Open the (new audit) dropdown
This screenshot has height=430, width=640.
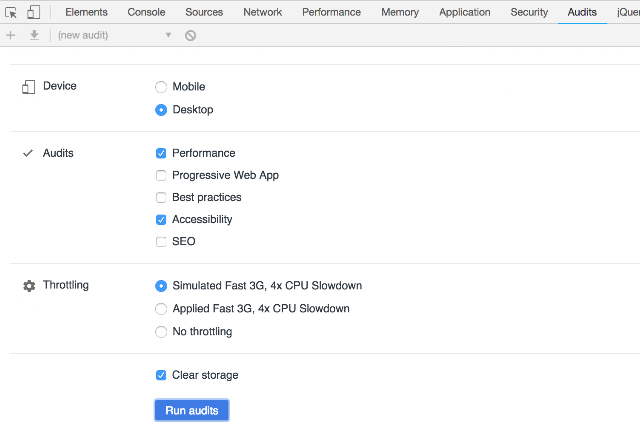(114, 35)
